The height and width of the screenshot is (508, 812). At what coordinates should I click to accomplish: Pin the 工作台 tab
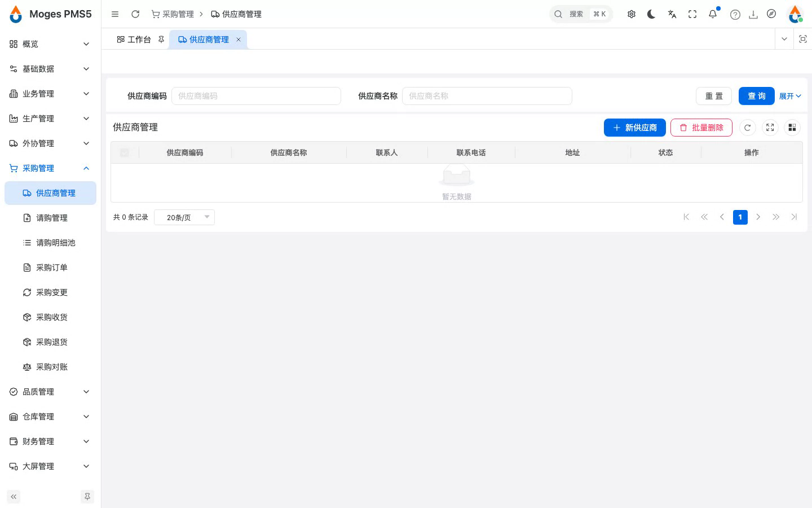coord(161,40)
